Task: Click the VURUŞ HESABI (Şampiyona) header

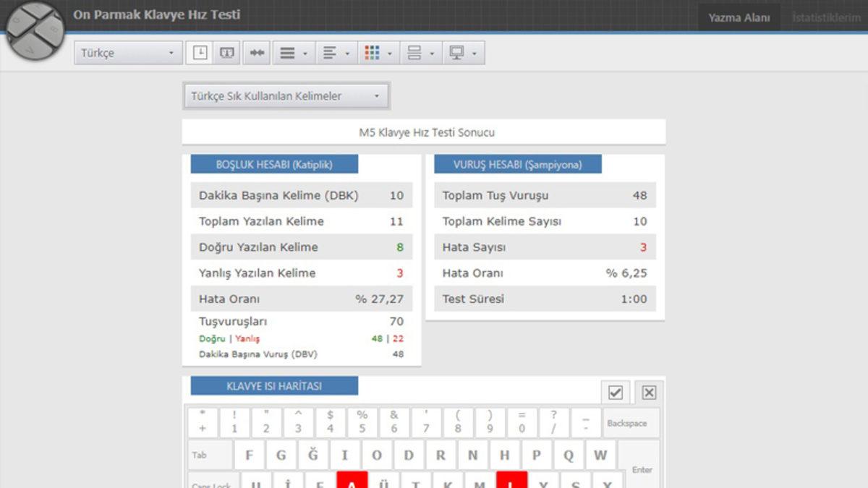Action: 517,164
